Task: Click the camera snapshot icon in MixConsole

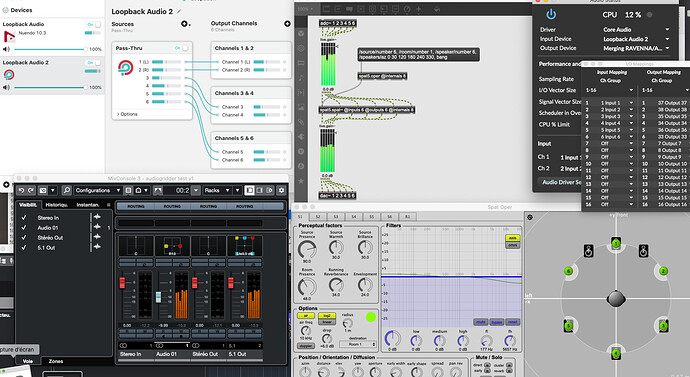Action: pos(43,190)
